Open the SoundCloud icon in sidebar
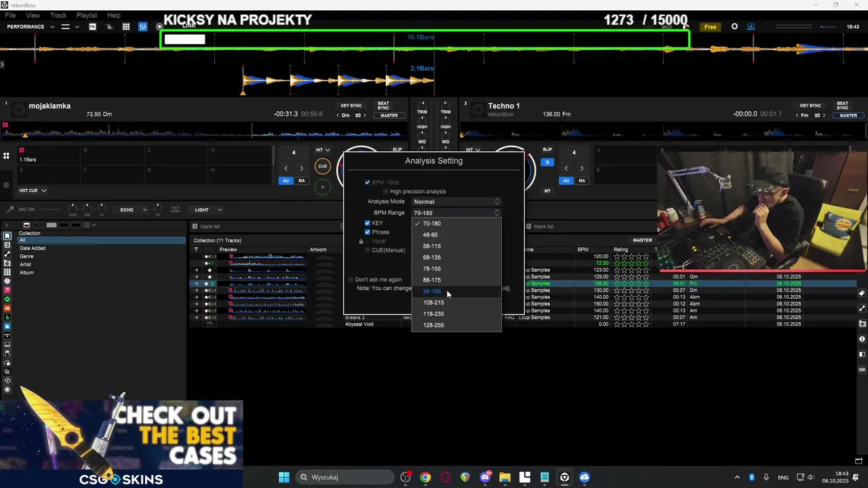868x488 pixels. tap(7, 308)
